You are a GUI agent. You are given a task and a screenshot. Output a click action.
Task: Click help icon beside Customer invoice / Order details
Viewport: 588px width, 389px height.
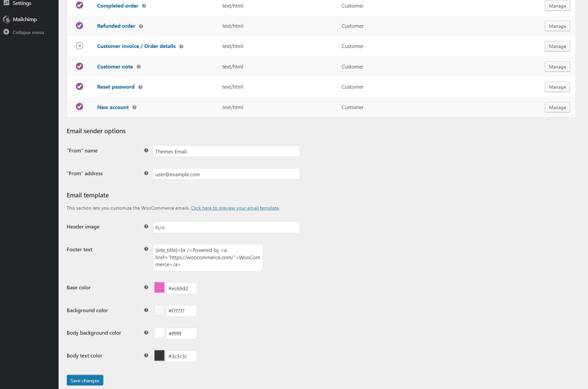click(x=181, y=46)
